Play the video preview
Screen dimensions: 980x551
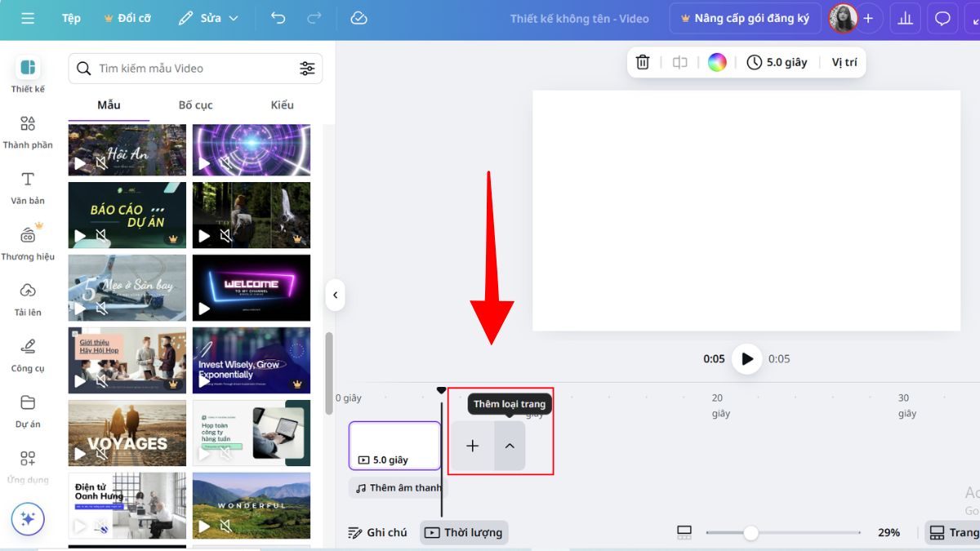[x=746, y=358]
